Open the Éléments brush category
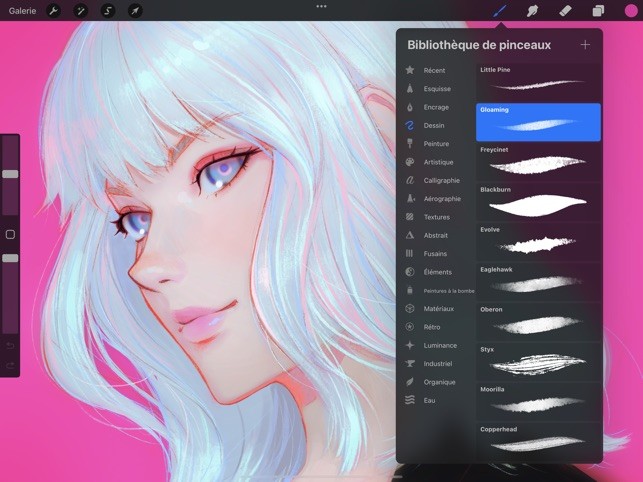 pos(436,272)
